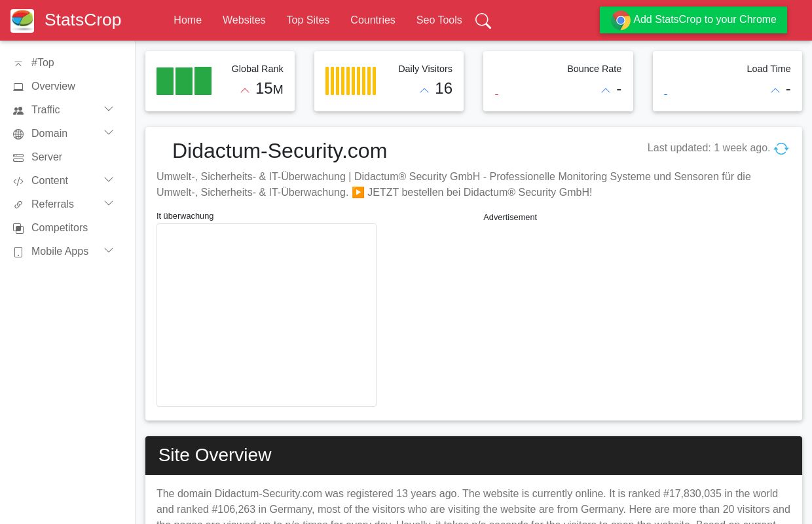Click the Site Overview section header
This screenshot has width=812, height=524.
click(x=473, y=455)
